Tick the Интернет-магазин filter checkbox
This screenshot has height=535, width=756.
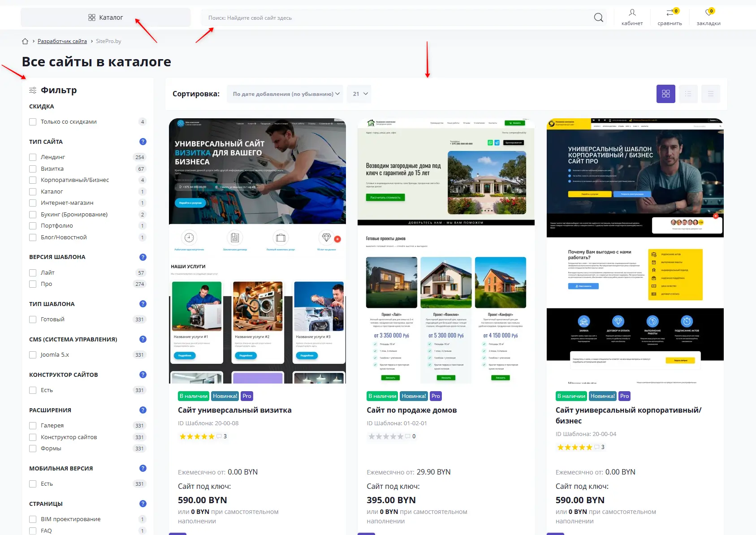click(33, 203)
